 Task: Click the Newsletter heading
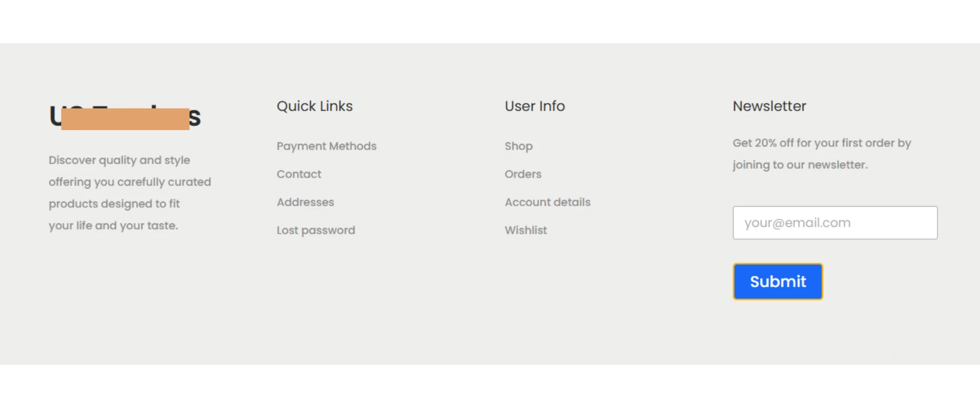click(769, 106)
